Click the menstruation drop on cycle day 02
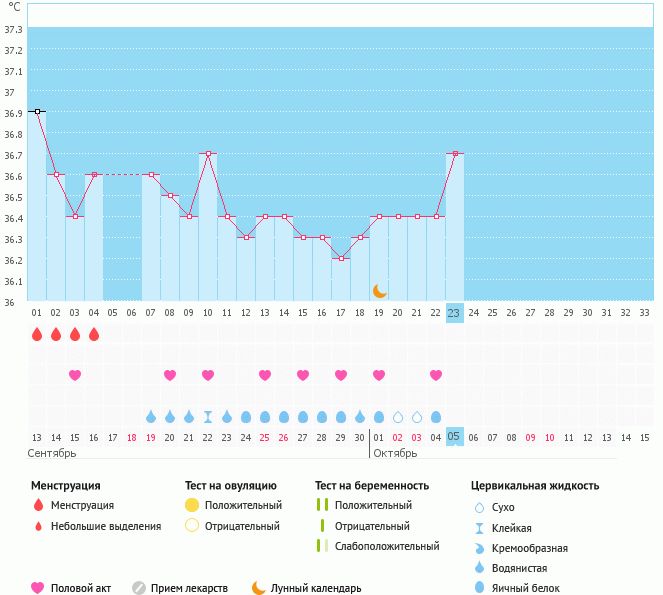Viewport: 663px width, 595px height. 56,335
